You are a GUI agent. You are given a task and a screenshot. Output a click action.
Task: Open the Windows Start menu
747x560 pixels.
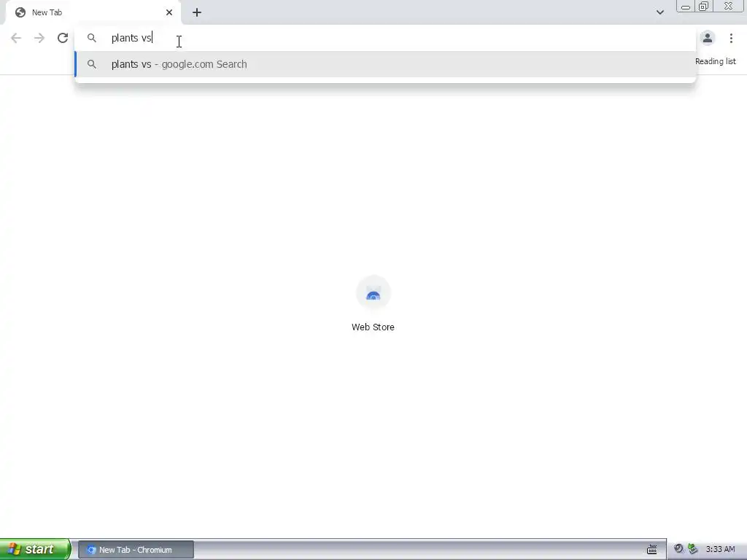coord(35,550)
